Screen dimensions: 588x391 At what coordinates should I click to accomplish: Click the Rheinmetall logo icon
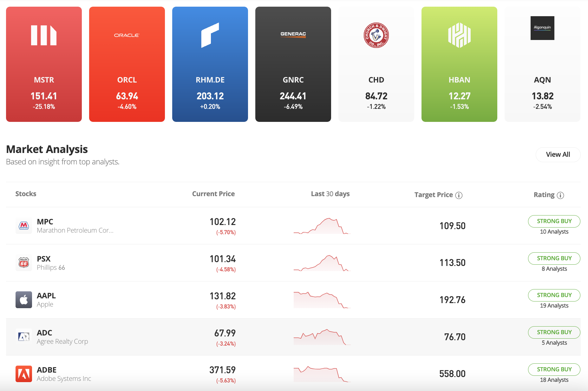click(210, 35)
